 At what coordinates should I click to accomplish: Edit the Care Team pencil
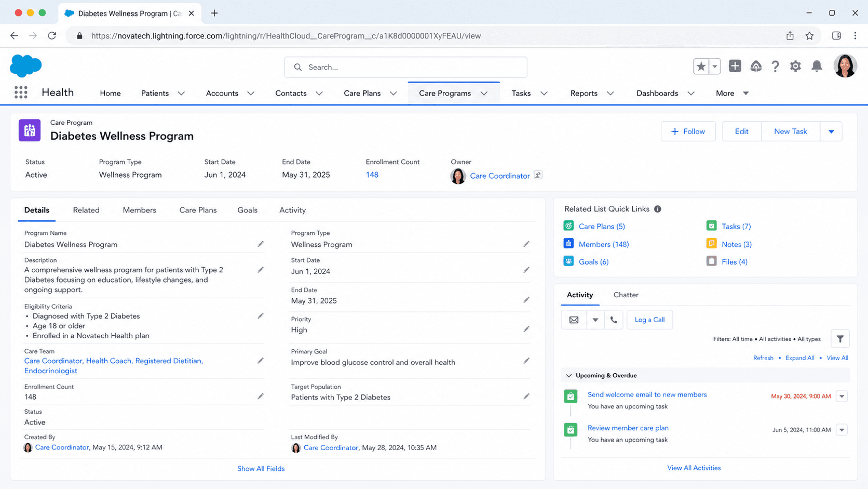(261, 361)
